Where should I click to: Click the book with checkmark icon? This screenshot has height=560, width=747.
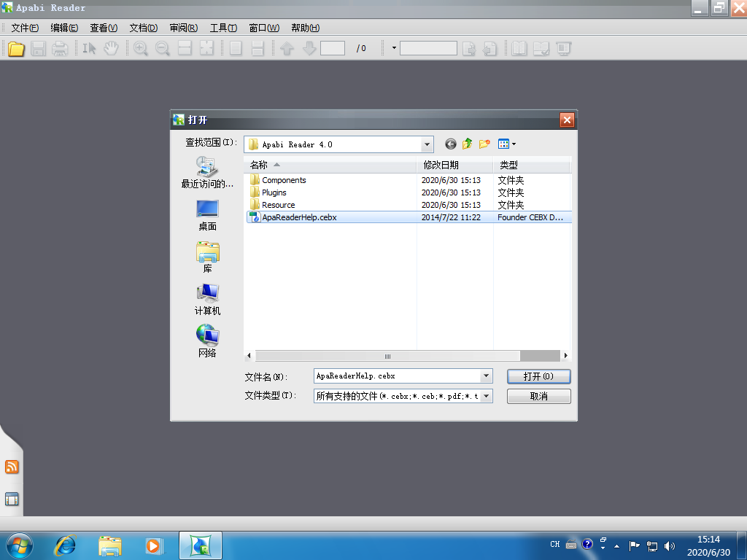pos(541,49)
